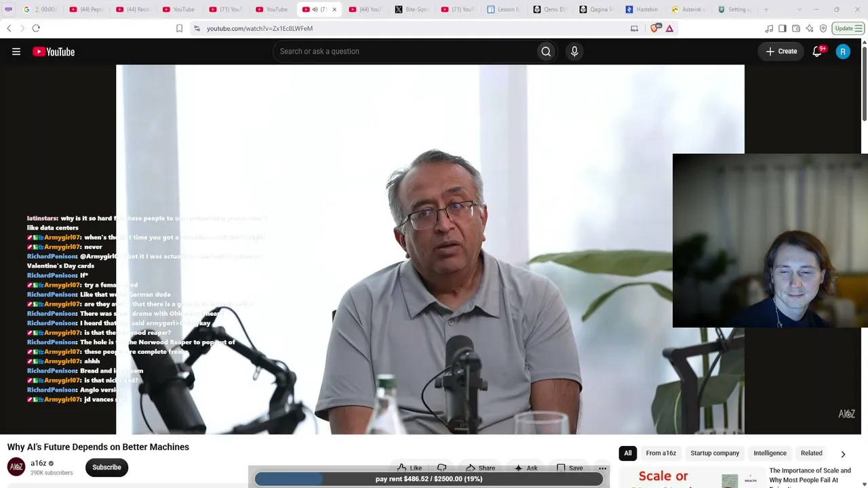
Task: Open the browser main menu
Action: tap(859, 28)
